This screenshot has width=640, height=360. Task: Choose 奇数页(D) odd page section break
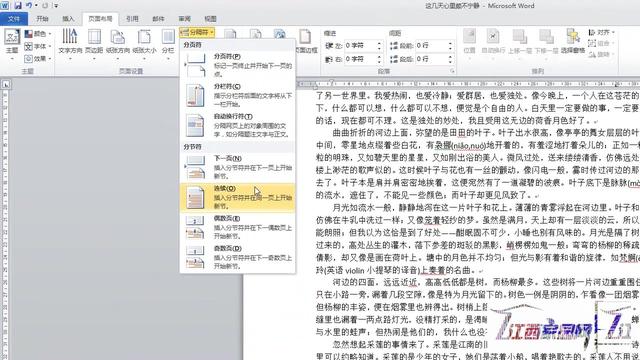(238, 257)
